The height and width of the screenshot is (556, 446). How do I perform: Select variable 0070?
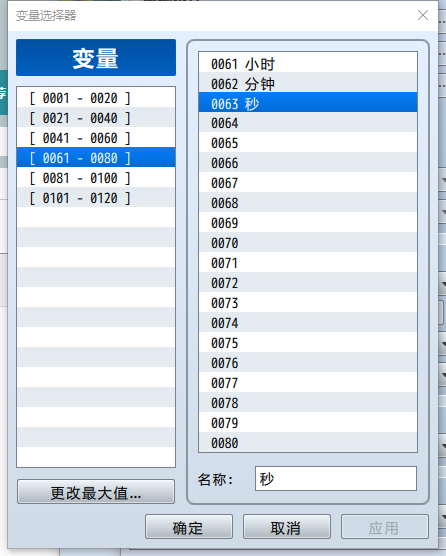tap(308, 242)
